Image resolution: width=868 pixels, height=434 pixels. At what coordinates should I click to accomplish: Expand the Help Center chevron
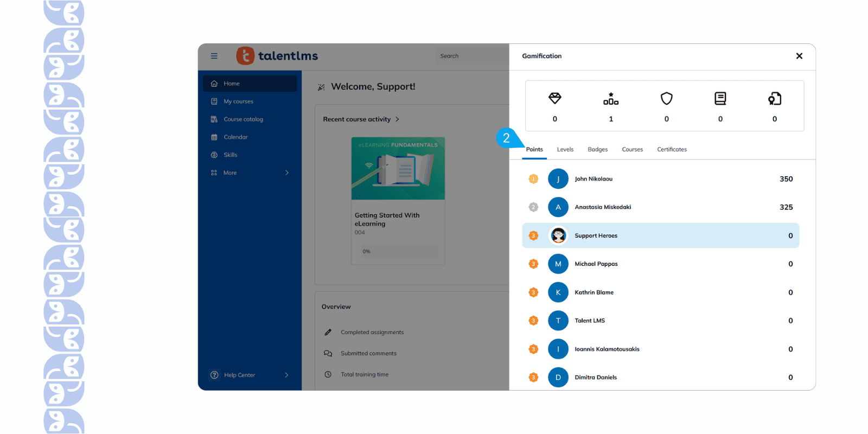pyautogui.click(x=286, y=375)
